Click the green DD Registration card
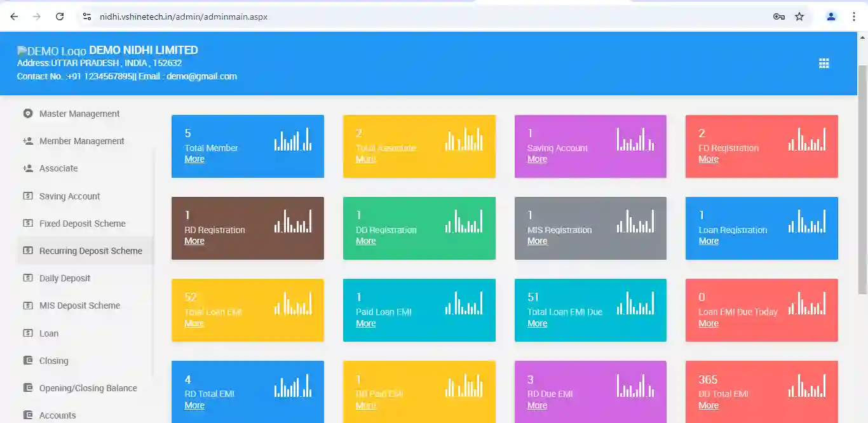The height and width of the screenshot is (423, 868). (419, 228)
